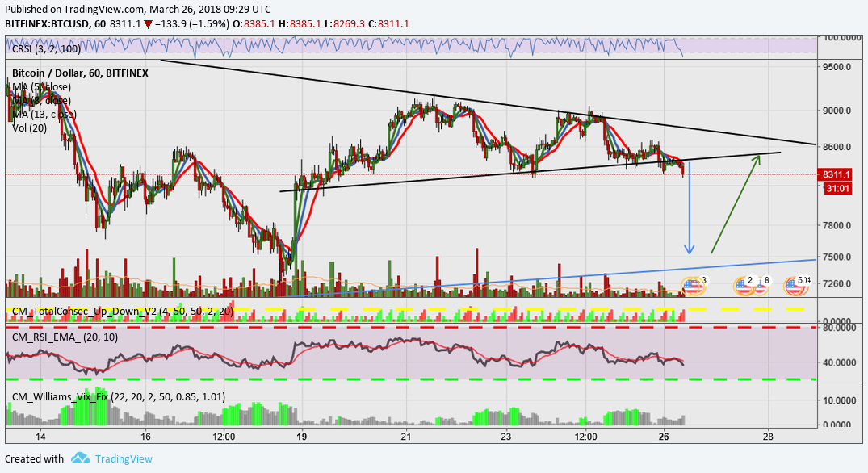This screenshot has width=868, height=473.
Task: Select the CRSI (3, 2, 100) indicator label
Action: click(x=47, y=48)
